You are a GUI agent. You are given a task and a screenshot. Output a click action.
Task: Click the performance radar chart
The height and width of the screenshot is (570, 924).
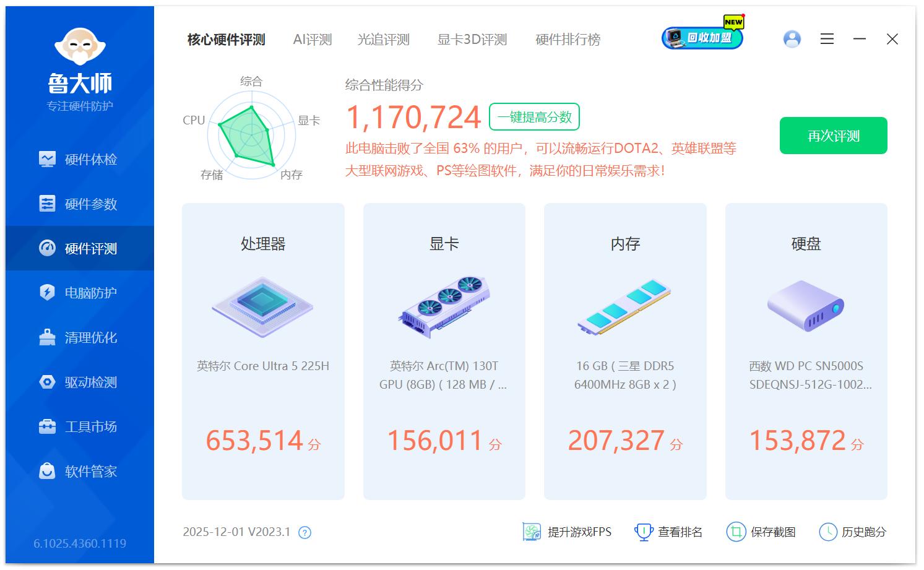pos(251,134)
